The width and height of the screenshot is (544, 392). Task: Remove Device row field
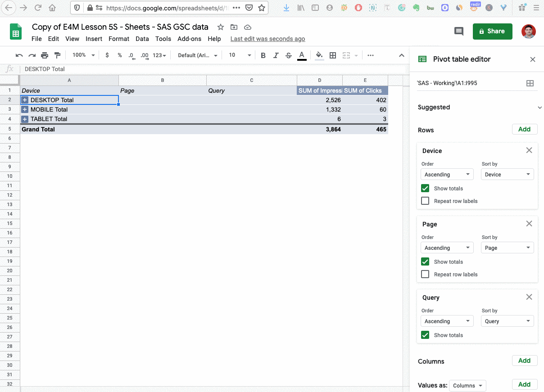pos(529,150)
